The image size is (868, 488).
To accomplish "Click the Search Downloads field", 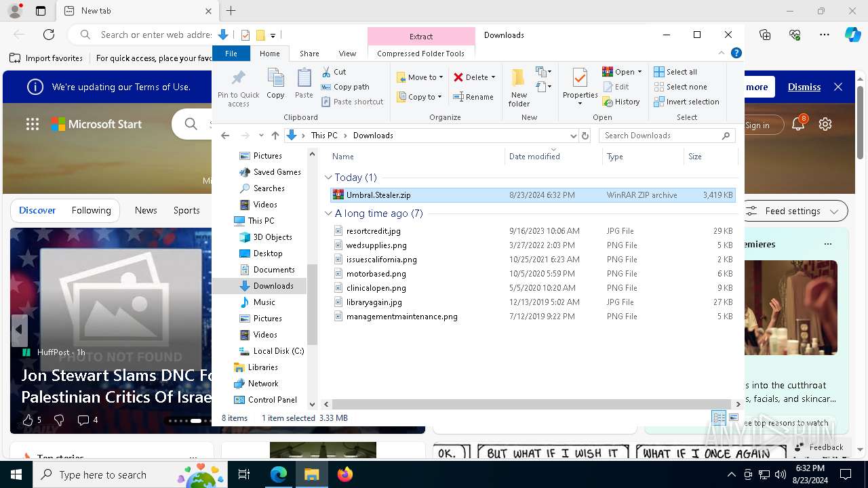I will (667, 136).
